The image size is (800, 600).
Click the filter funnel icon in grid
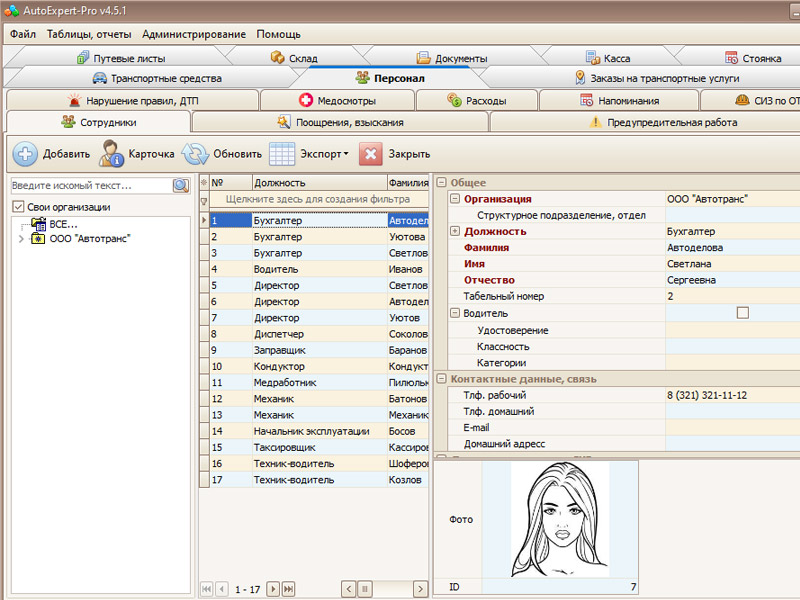(204, 201)
